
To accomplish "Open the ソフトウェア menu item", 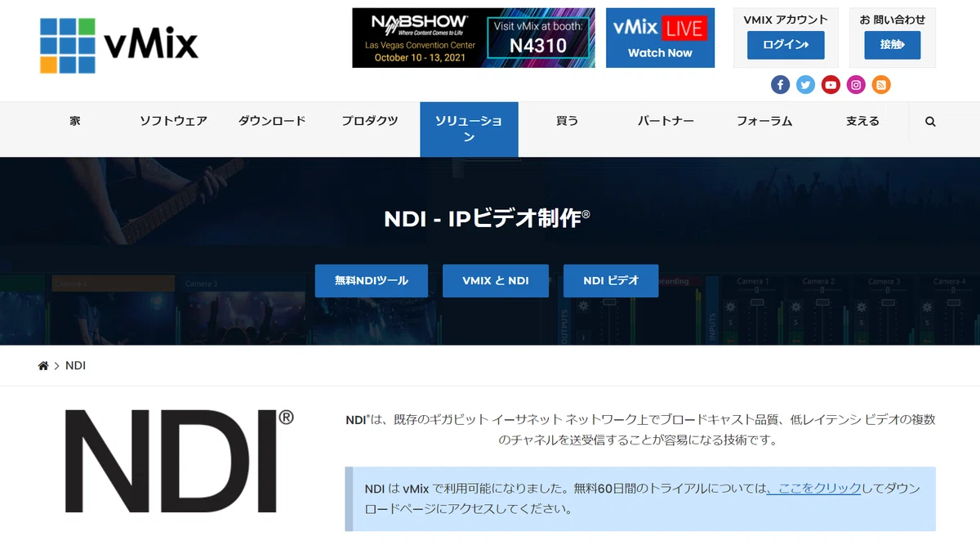I will click(x=173, y=121).
